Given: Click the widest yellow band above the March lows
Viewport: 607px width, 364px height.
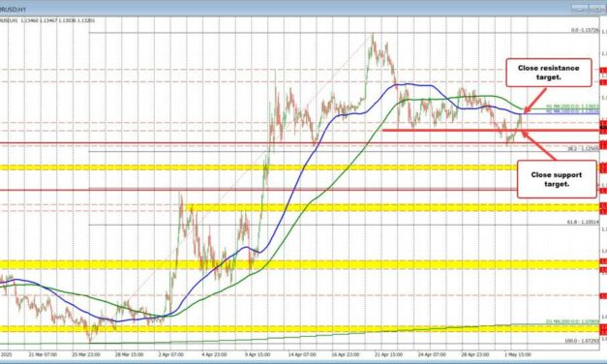Looking at the screenshot, I should (300, 265).
